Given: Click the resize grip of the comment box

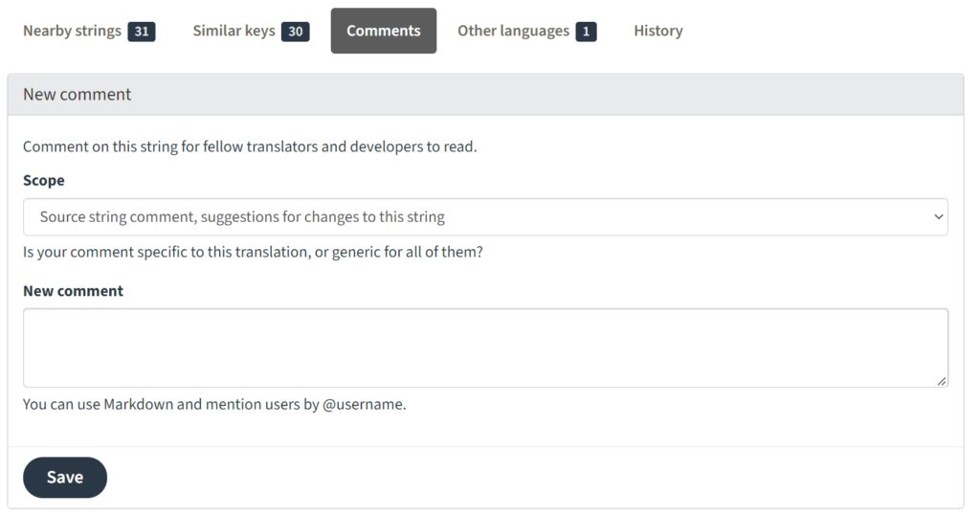Looking at the screenshot, I should click(x=942, y=381).
